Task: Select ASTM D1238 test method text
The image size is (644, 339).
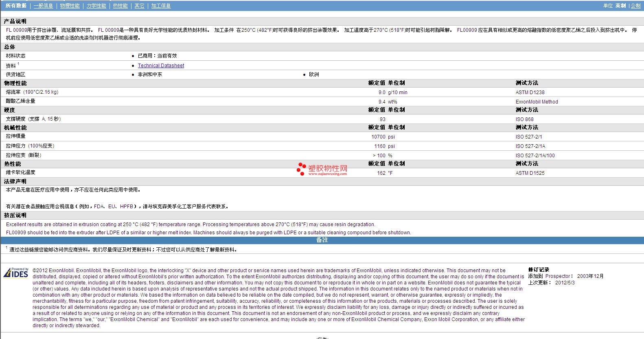Action: click(x=530, y=92)
